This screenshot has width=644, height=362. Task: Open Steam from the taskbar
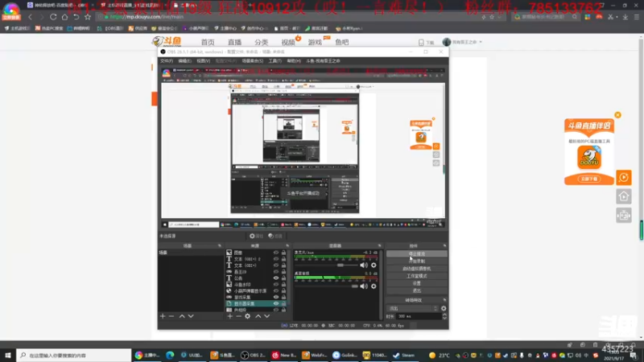click(404, 355)
